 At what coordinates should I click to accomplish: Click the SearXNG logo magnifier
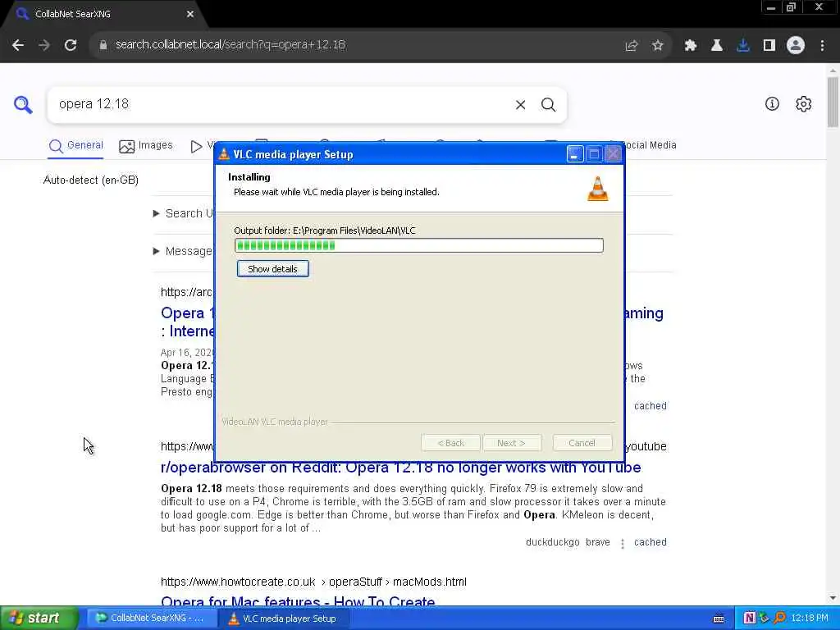coord(23,104)
